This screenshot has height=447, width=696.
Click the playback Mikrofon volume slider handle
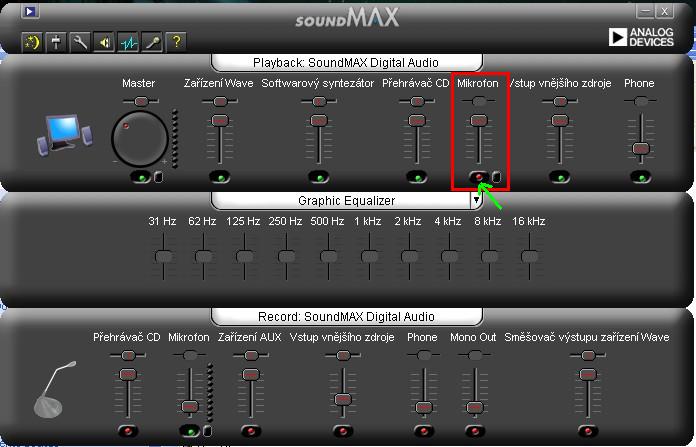pyautogui.click(x=479, y=120)
